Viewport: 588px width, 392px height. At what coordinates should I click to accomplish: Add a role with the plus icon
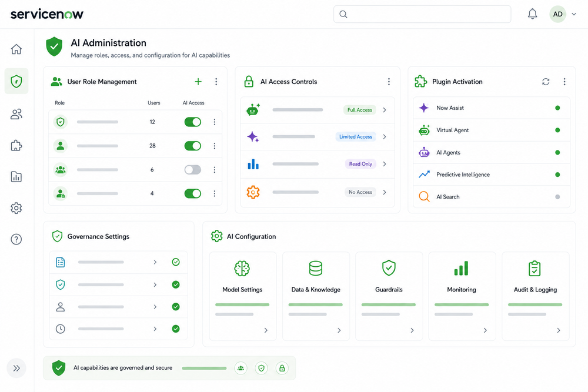pyautogui.click(x=198, y=81)
